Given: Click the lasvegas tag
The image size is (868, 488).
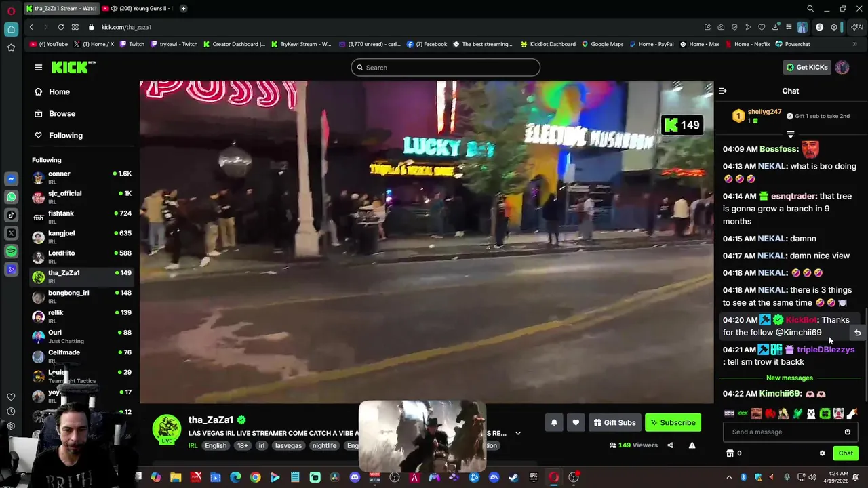Looking at the screenshot, I should [288, 445].
